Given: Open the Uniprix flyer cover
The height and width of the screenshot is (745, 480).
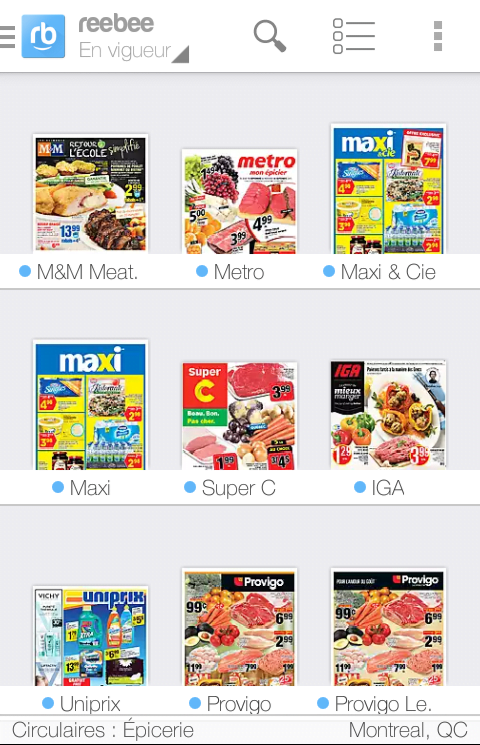Looking at the screenshot, I should [90, 636].
